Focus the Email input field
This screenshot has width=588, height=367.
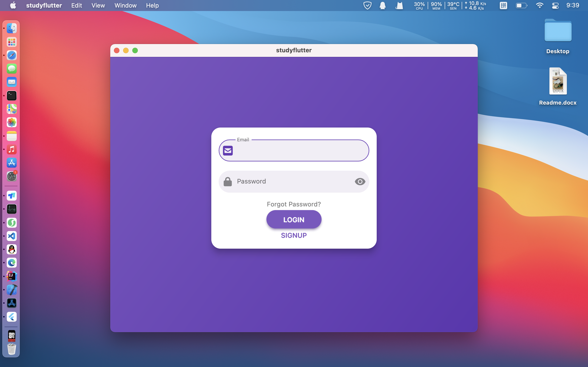tap(299, 151)
